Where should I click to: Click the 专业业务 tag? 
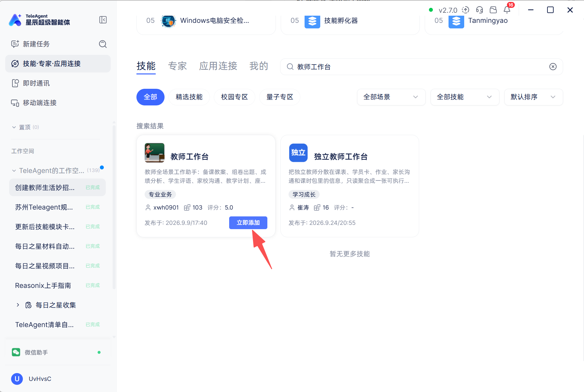(160, 195)
